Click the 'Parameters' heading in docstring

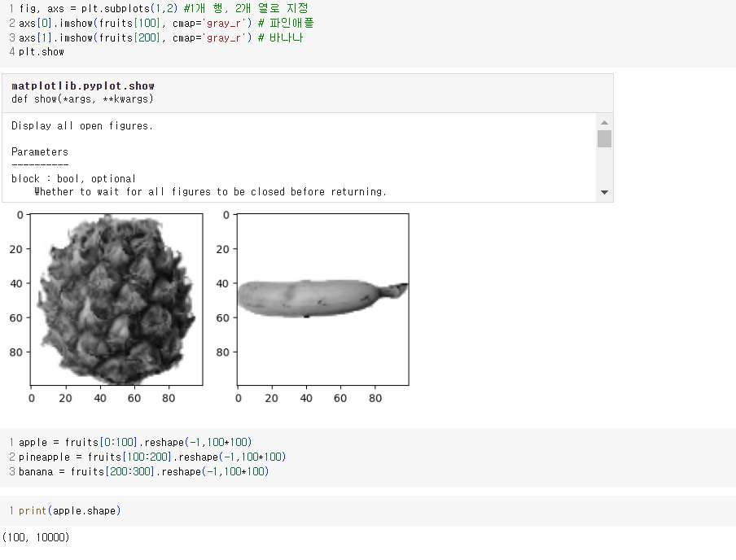click(40, 152)
